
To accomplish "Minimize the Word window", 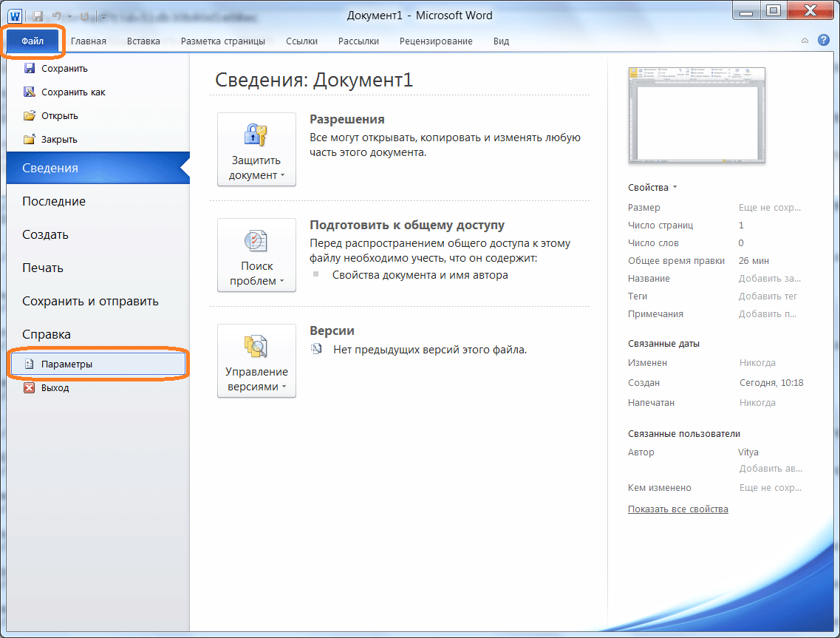I will (746, 11).
